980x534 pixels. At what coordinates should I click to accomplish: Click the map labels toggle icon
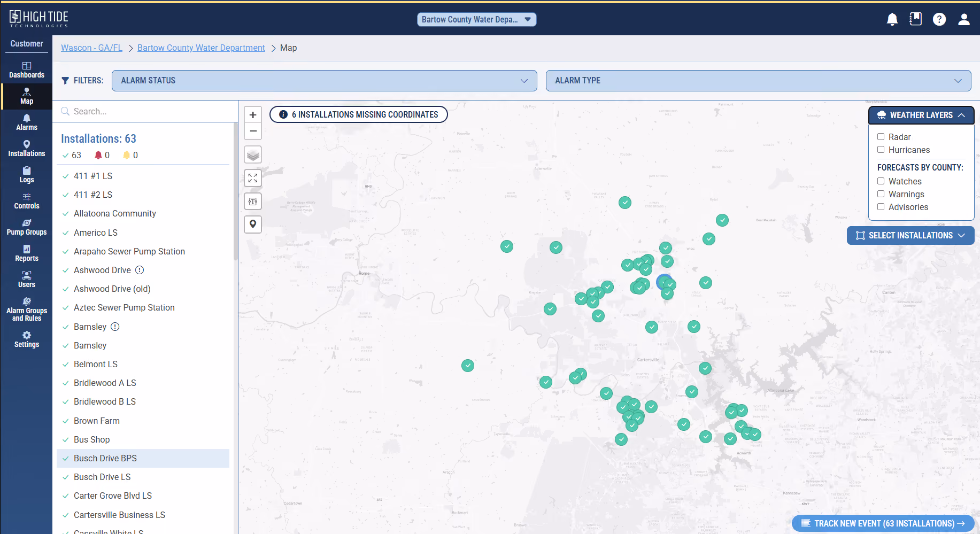point(253,202)
